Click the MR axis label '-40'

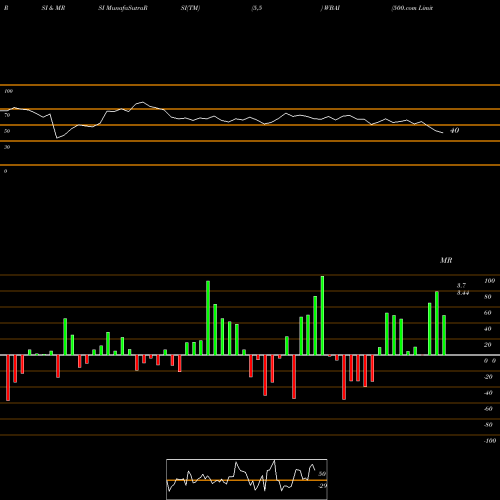pos(488,393)
